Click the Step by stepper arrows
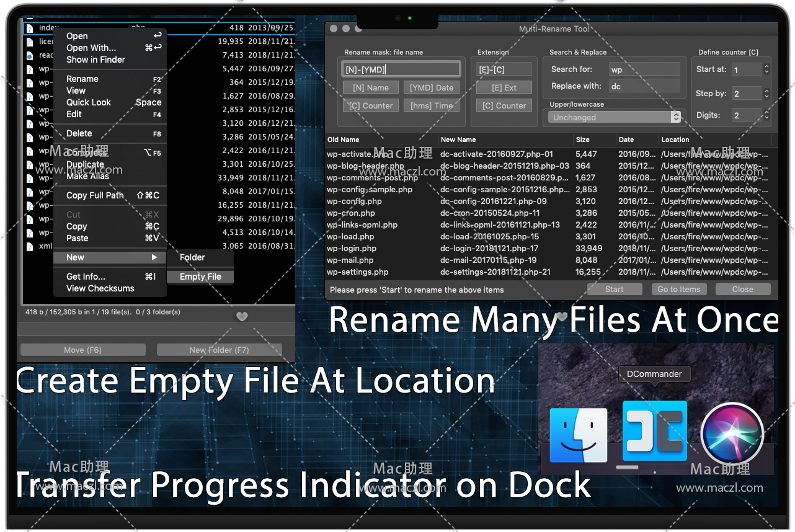The width and height of the screenshot is (795, 532). tap(766, 94)
